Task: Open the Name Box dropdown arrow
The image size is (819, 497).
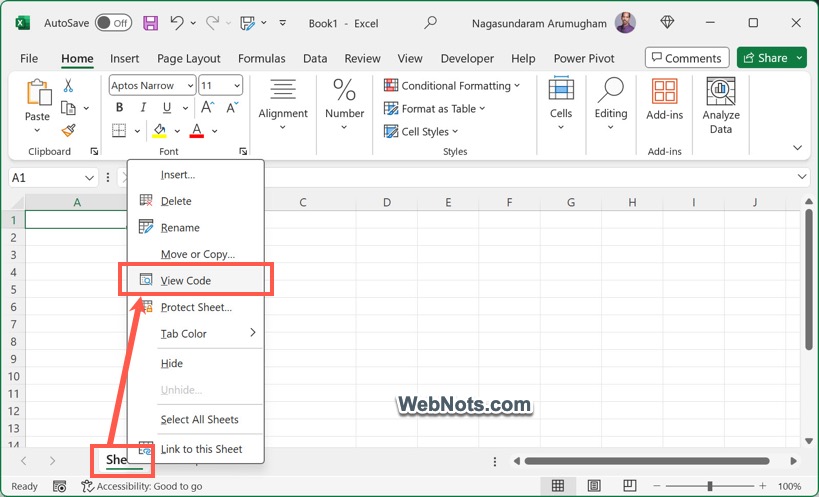Action: (89, 178)
